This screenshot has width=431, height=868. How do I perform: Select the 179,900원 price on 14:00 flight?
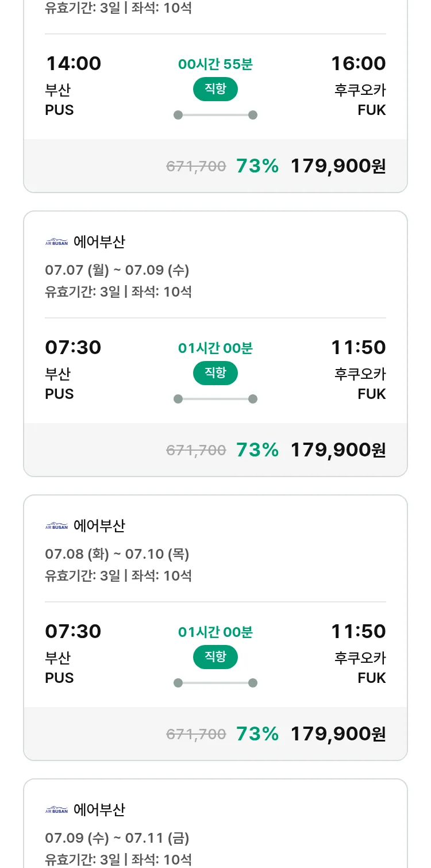338,166
